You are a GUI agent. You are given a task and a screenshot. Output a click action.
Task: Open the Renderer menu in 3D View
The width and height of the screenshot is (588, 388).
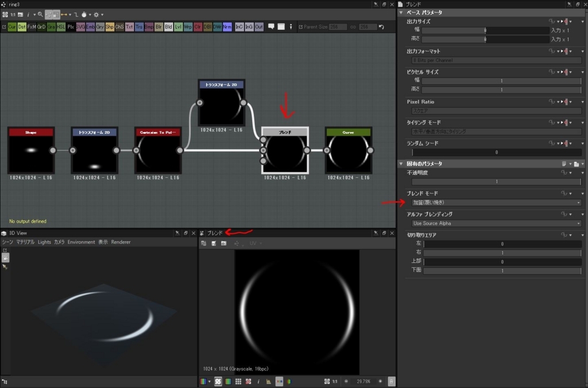click(121, 242)
